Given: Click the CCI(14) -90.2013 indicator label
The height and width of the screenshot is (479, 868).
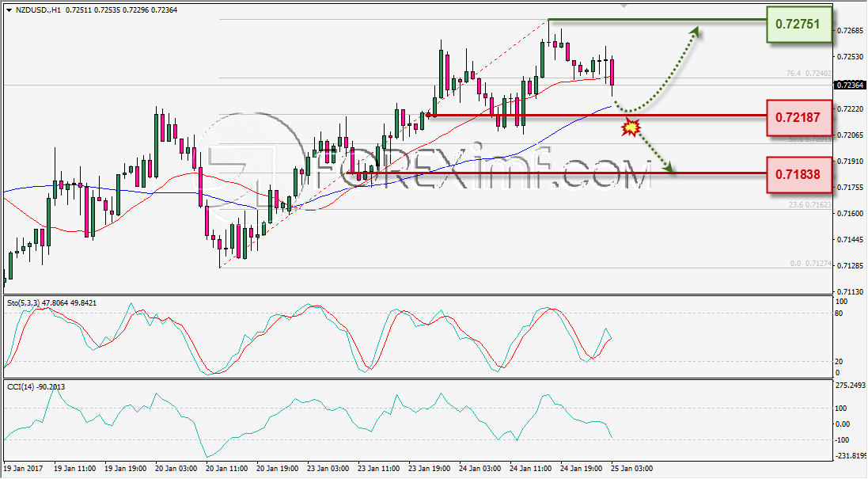Looking at the screenshot, I should [x=36, y=386].
